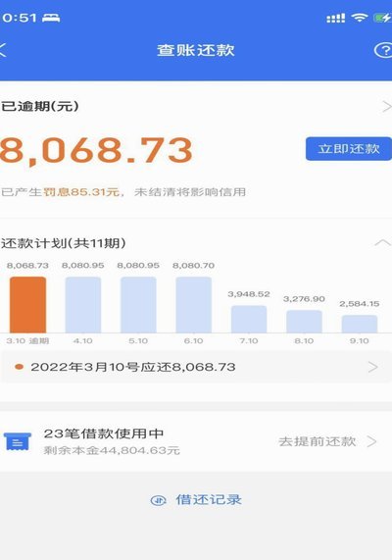Open overdue details via the 已逾期 chevron
Viewport: 392px width, 560px height.
tap(386, 106)
